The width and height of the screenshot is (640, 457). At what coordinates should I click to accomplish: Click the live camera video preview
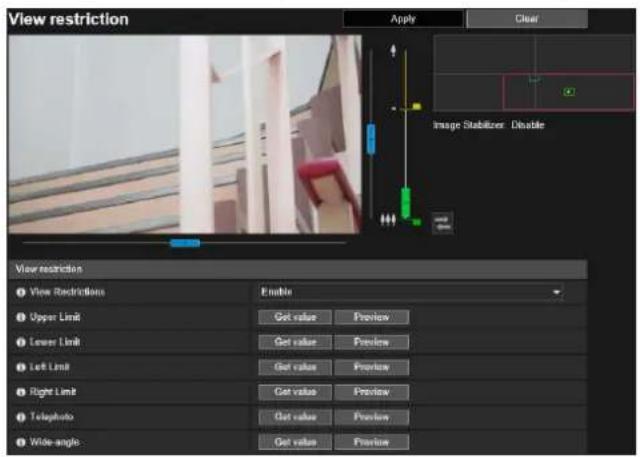(x=184, y=134)
